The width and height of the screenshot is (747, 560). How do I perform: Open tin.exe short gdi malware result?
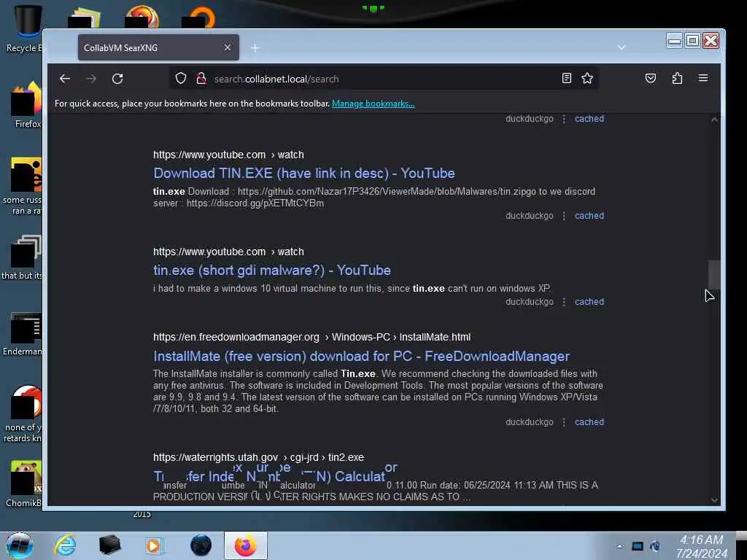click(272, 271)
